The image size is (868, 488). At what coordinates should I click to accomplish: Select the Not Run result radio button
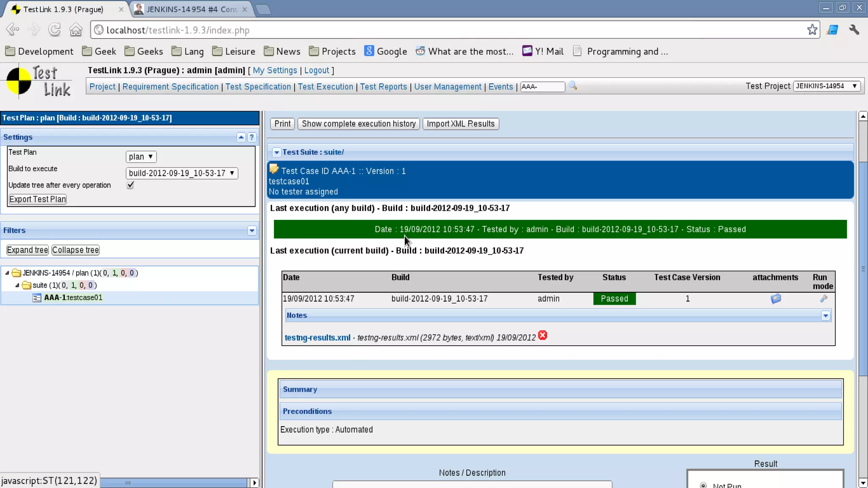703,485
